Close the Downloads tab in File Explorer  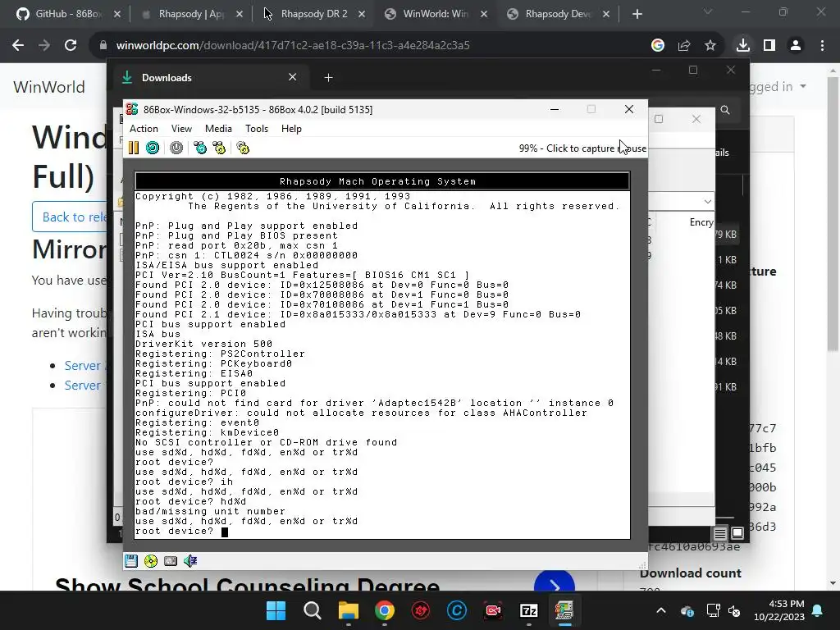pyautogui.click(x=293, y=77)
